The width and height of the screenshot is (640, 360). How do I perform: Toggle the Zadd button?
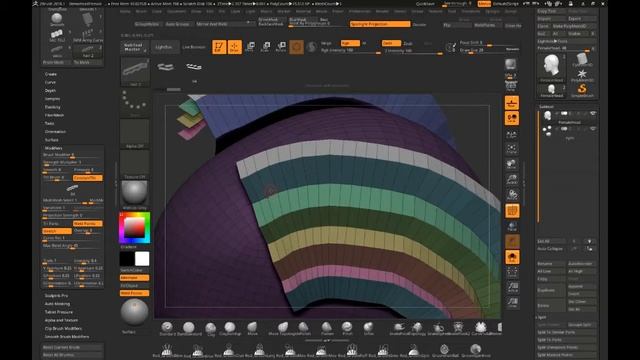(x=391, y=43)
